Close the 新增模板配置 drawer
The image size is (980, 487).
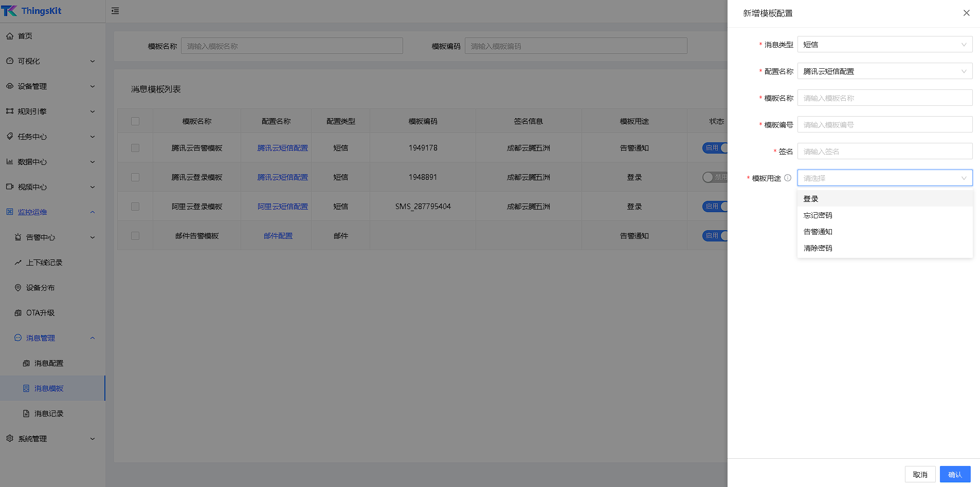point(966,13)
